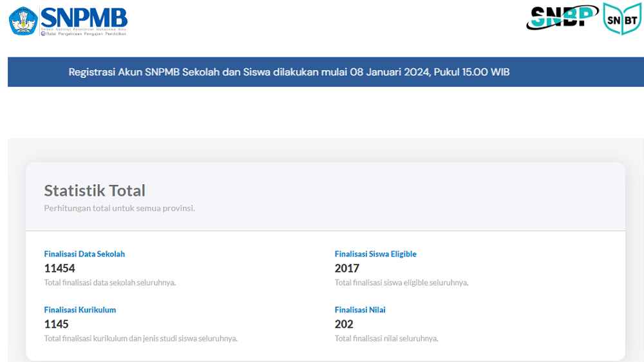Open the SNBP logo link
Image resolution: width=644 pixels, height=362 pixels.
(x=562, y=17)
